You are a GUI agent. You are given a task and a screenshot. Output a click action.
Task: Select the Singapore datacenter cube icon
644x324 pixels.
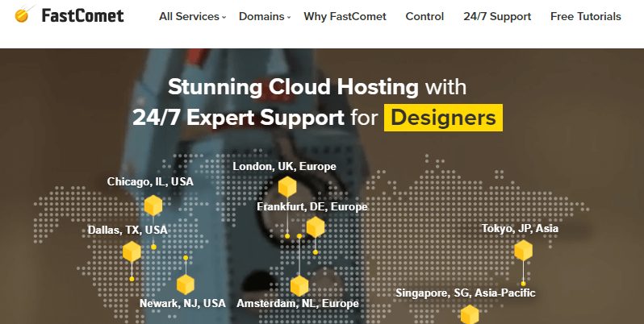pos(470,314)
